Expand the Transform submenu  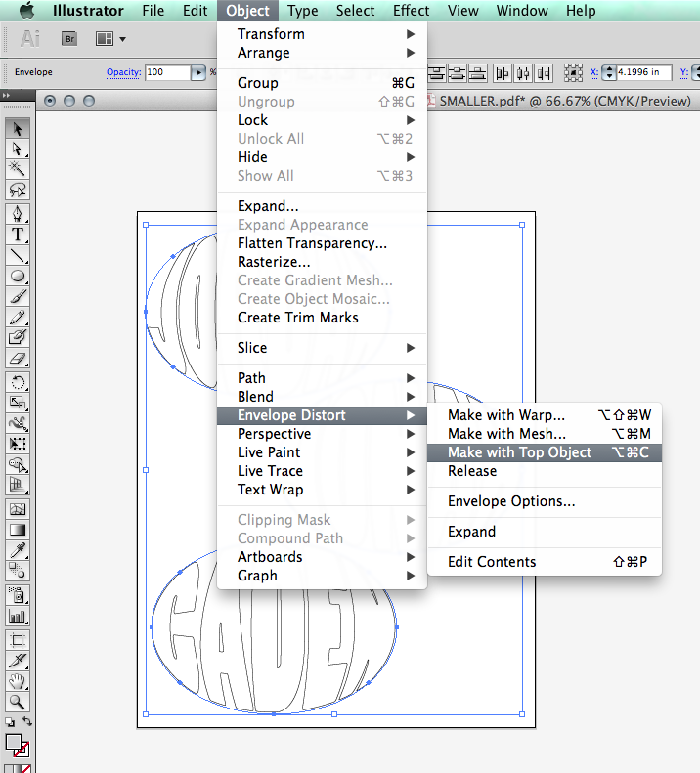pos(322,34)
